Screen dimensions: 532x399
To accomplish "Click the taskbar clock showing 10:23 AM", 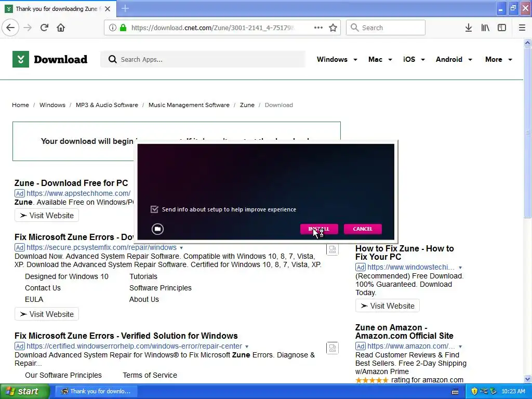I will tap(513, 392).
